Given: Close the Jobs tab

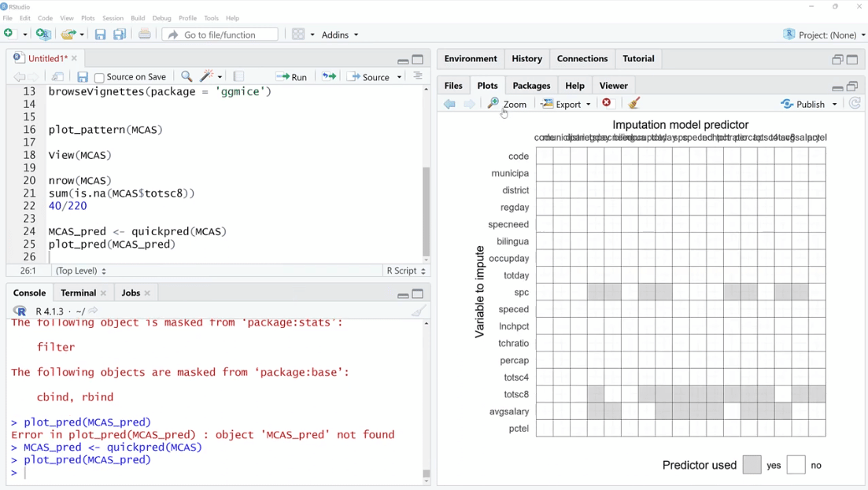Looking at the screenshot, I should tap(147, 293).
